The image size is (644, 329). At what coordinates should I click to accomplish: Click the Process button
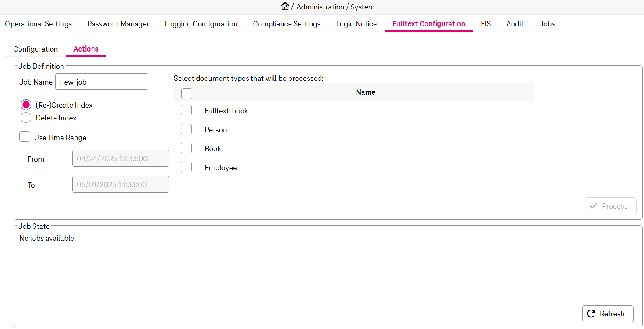click(x=610, y=206)
